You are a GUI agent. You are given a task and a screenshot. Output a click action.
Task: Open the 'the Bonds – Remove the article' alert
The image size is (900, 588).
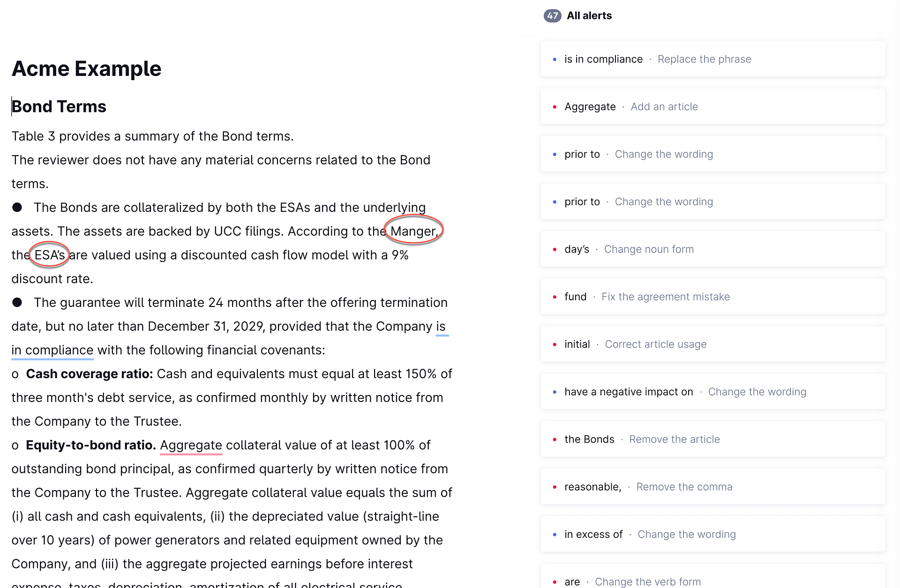tap(713, 439)
